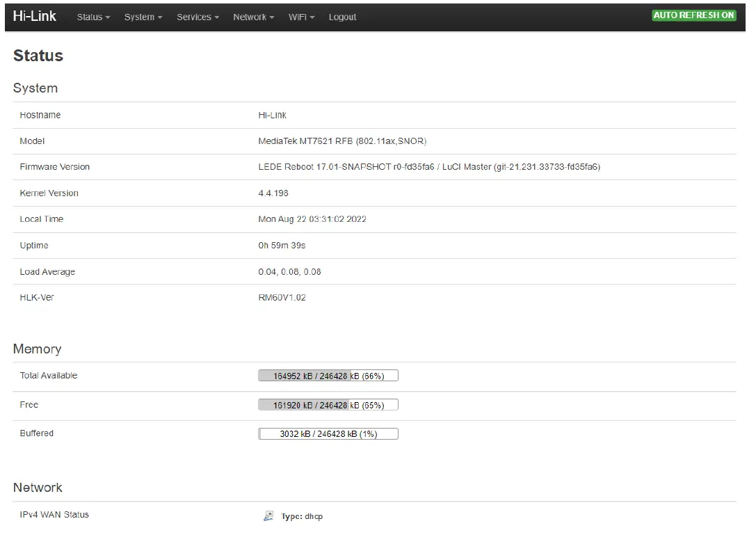Open the Services dropdown
756x535 pixels.
[198, 17]
